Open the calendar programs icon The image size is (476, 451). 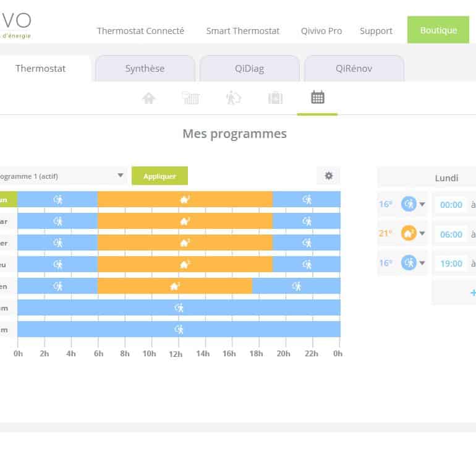click(x=317, y=98)
